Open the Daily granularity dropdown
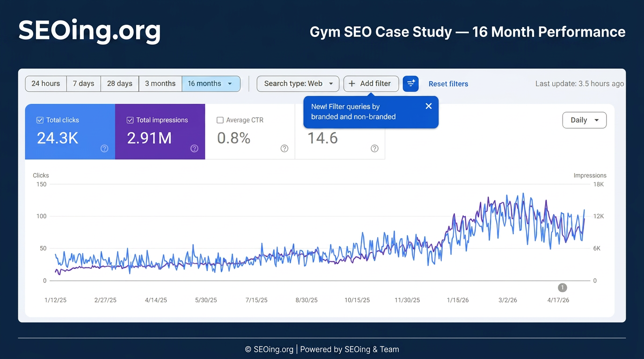The width and height of the screenshot is (644, 359). click(x=584, y=120)
